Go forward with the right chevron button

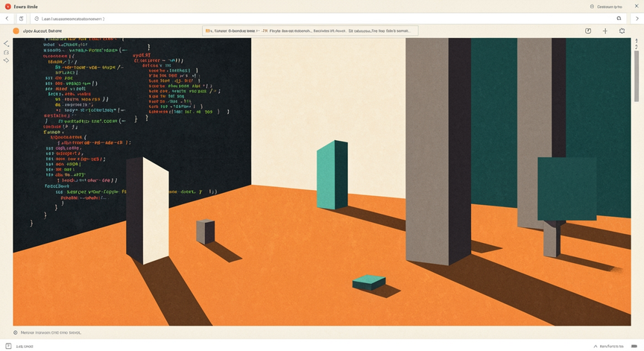[637, 19]
